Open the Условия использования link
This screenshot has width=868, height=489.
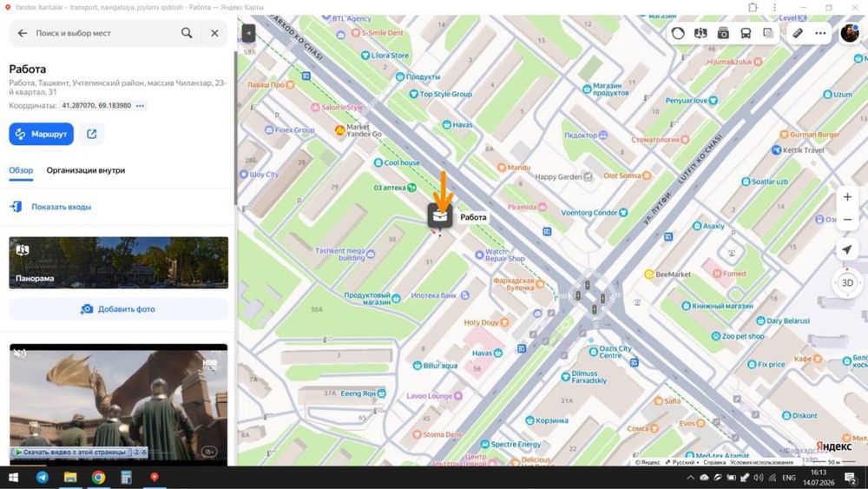click(761, 462)
